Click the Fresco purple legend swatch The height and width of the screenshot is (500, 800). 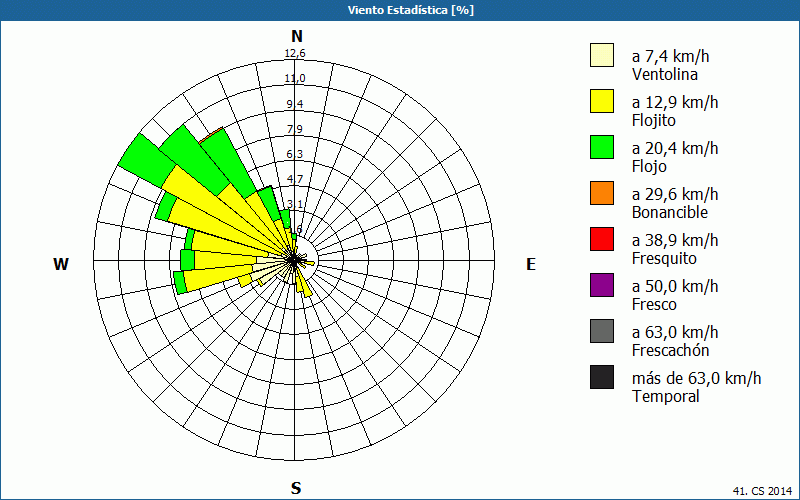click(x=602, y=285)
